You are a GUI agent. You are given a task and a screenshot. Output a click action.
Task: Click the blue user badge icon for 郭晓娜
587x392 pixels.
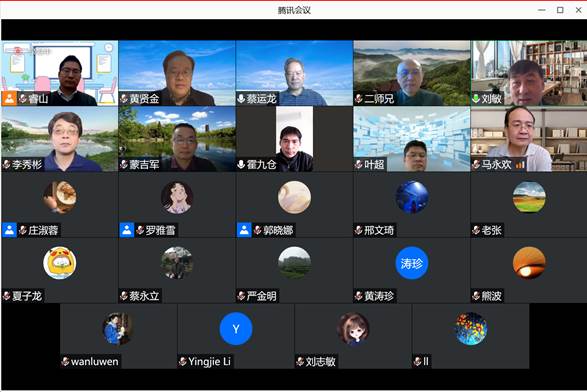click(244, 230)
